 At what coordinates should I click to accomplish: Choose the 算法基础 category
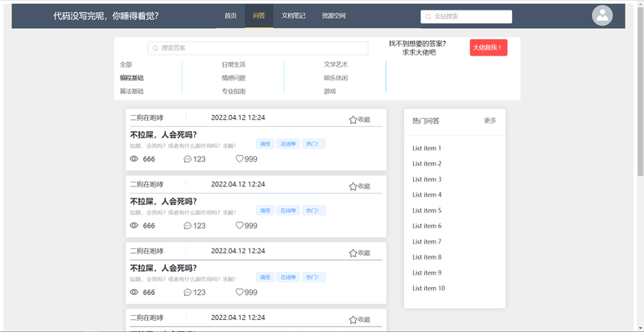pos(132,92)
